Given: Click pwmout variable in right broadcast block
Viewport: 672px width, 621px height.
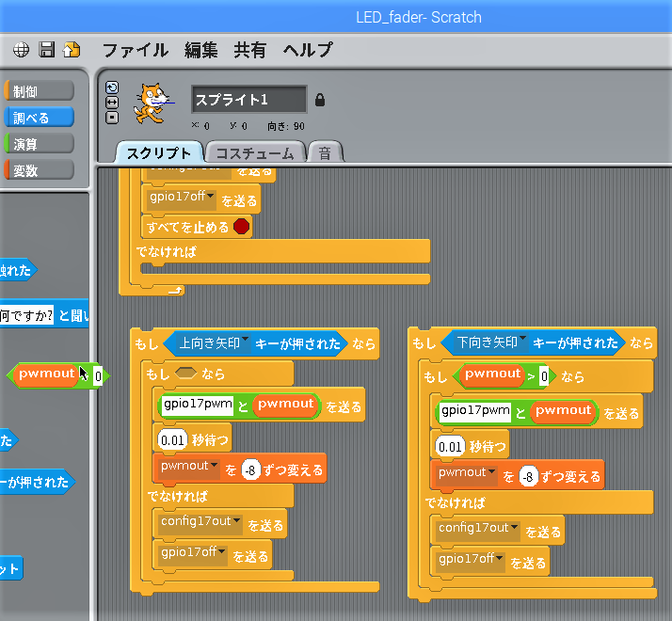Looking at the screenshot, I should coord(563,411).
